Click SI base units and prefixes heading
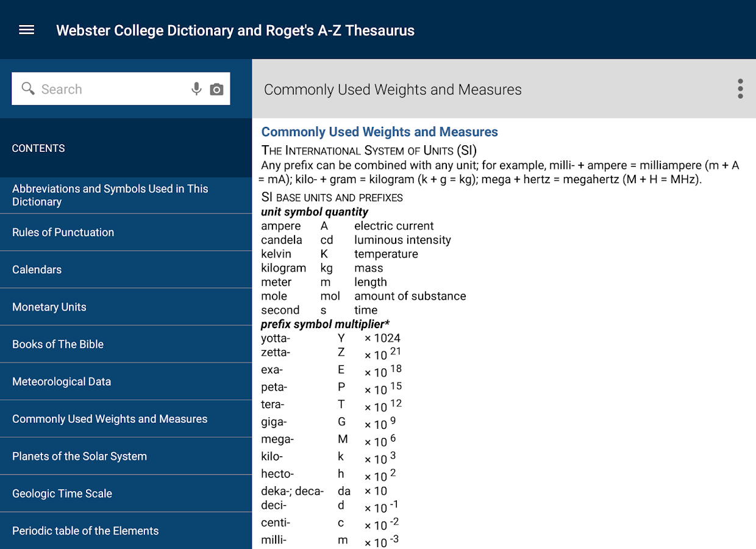 click(332, 197)
